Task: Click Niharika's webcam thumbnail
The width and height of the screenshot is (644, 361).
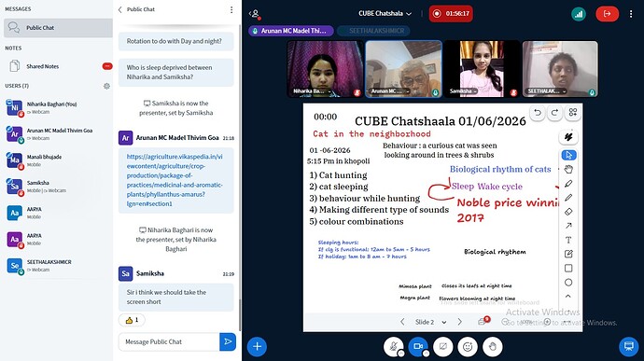Action: [325, 69]
